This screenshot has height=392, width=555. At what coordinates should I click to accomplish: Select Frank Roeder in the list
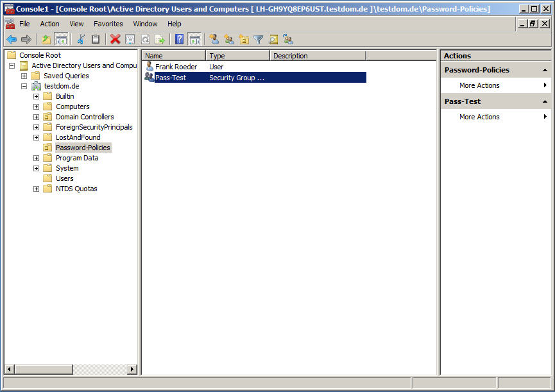[176, 67]
